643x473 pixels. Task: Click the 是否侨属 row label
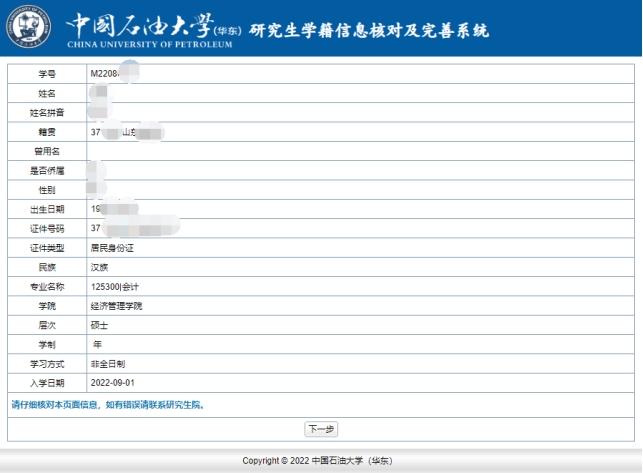tap(47, 171)
